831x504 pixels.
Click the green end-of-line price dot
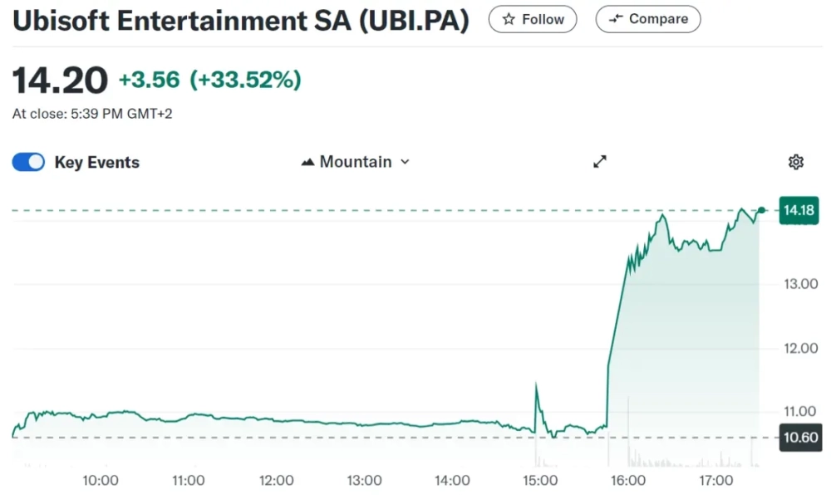coord(761,210)
